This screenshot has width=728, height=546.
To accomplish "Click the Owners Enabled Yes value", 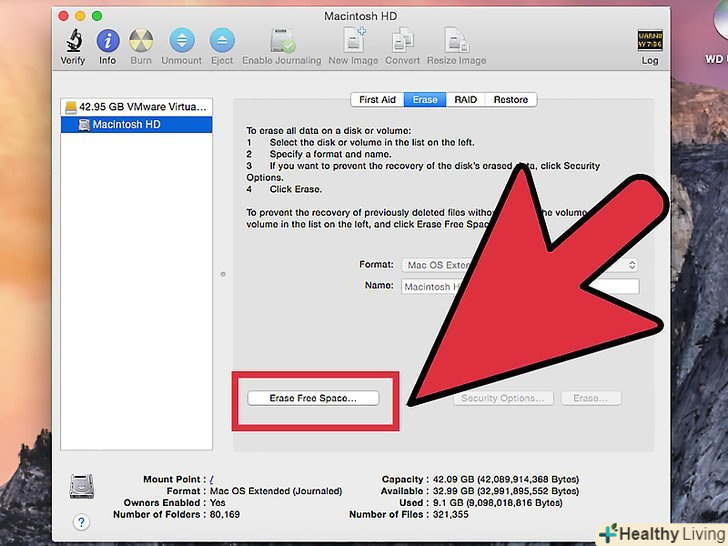I will pyautogui.click(x=217, y=503).
